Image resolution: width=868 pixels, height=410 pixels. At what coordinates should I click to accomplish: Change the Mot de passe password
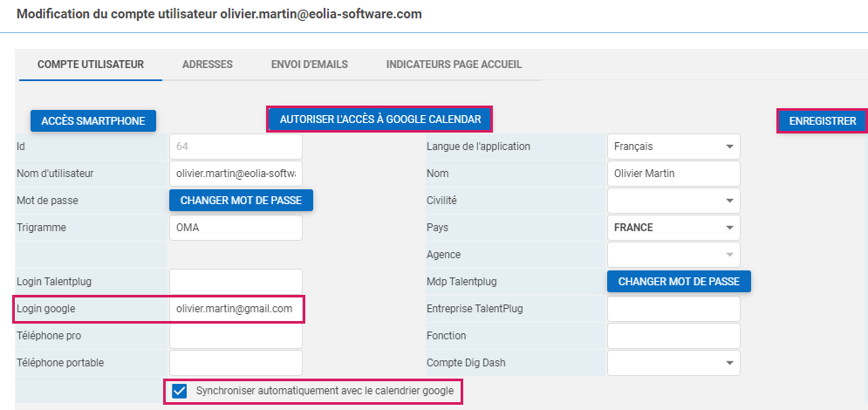(241, 201)
